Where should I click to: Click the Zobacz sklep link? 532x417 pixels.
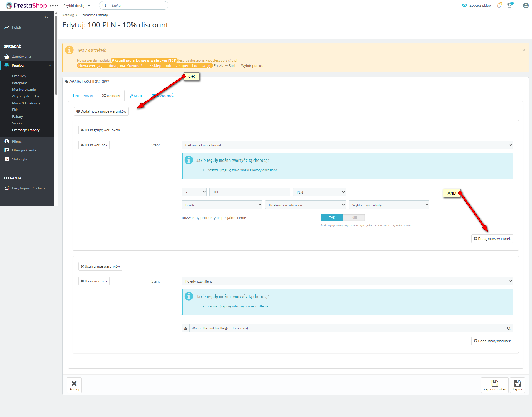[x=480, y=5]
